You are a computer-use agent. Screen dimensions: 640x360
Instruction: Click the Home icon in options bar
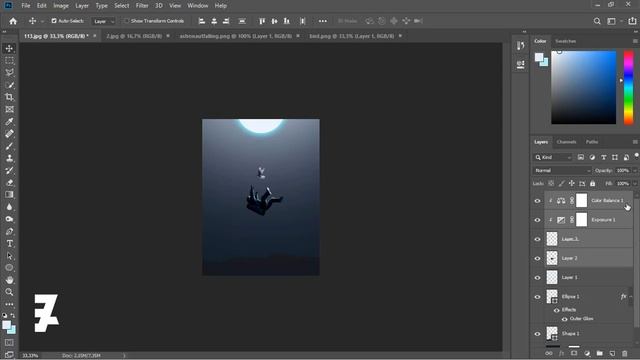coord(13,21)
